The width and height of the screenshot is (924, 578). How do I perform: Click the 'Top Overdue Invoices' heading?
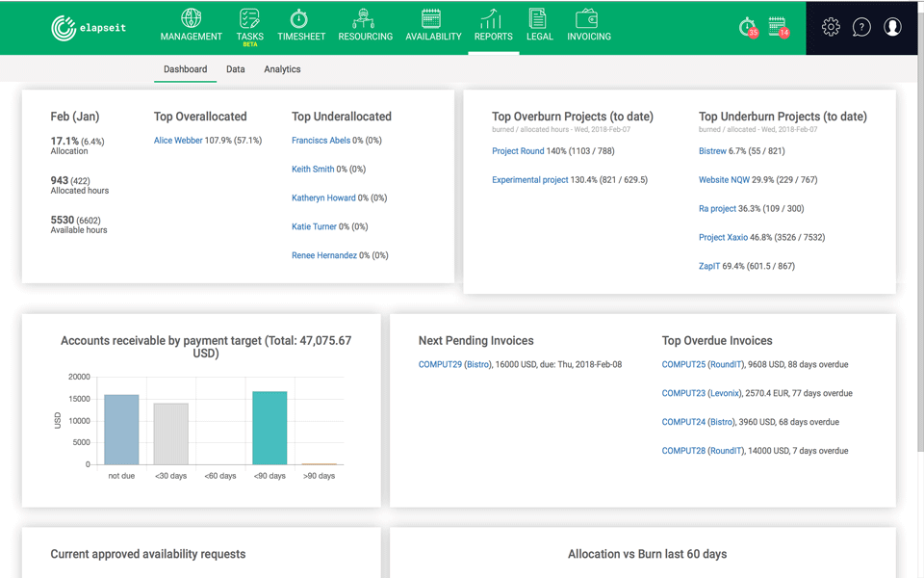click(x=716, y=340)
